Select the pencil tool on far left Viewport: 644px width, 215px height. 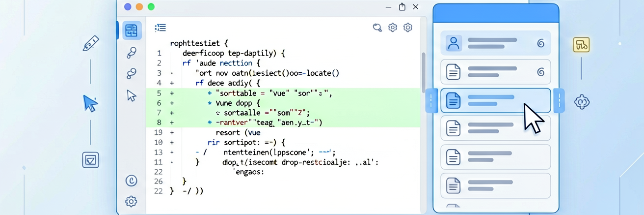click(91, 43)
